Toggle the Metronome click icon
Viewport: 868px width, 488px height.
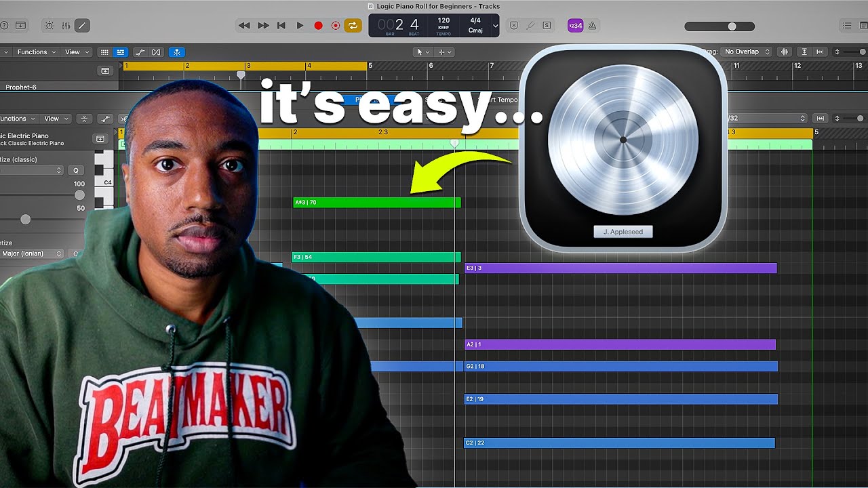coord(592,26)
